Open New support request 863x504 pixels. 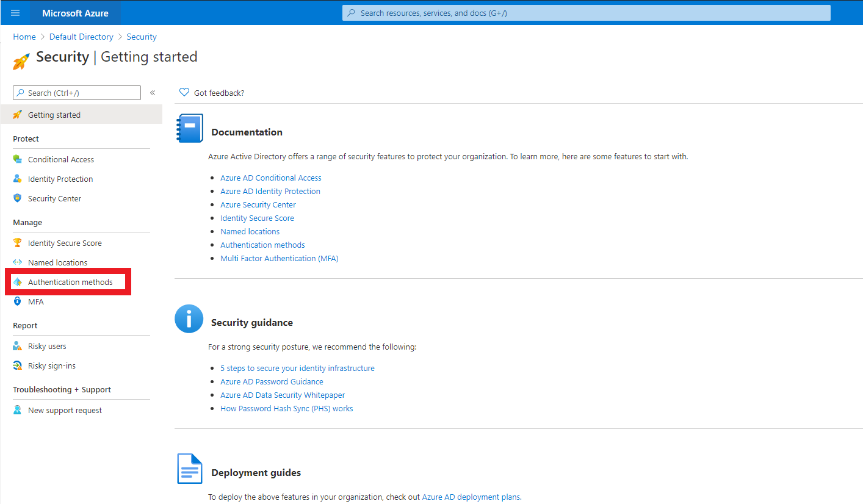(x=65, y=410)
